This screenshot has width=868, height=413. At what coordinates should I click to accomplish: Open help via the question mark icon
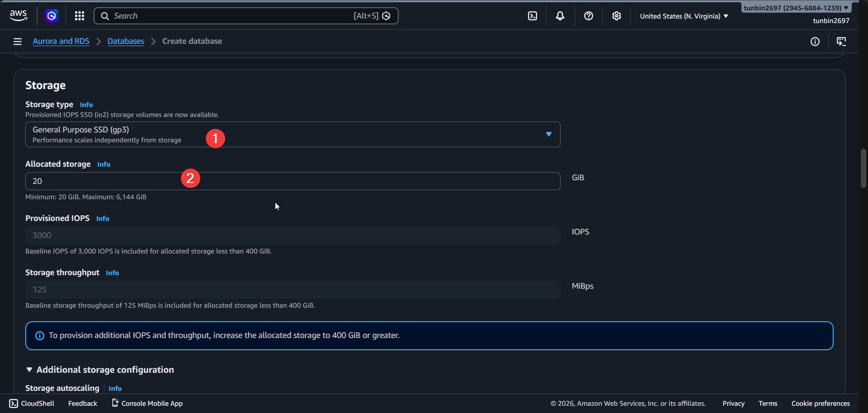point(588,16)
